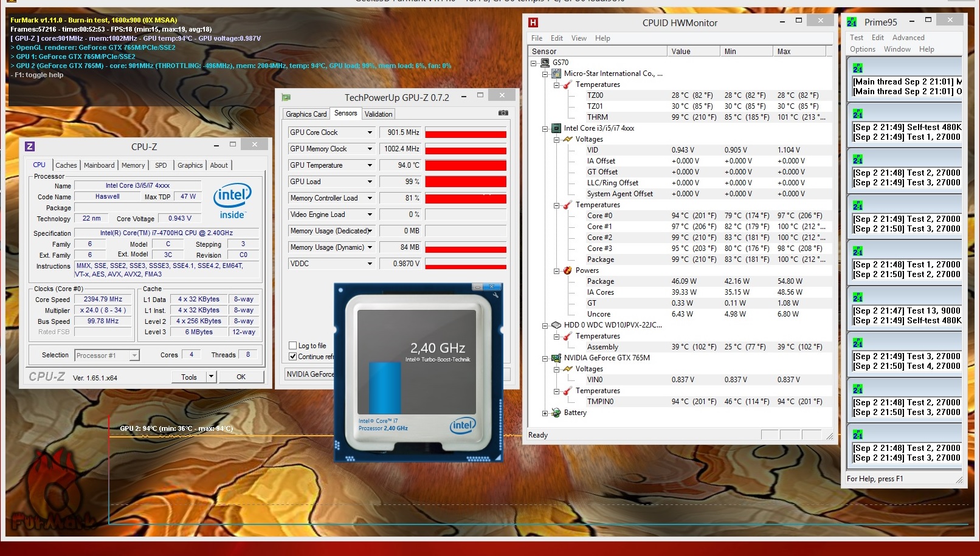
Task: Open the Video Engine Load dropdown
Action: tap(369, 215)
